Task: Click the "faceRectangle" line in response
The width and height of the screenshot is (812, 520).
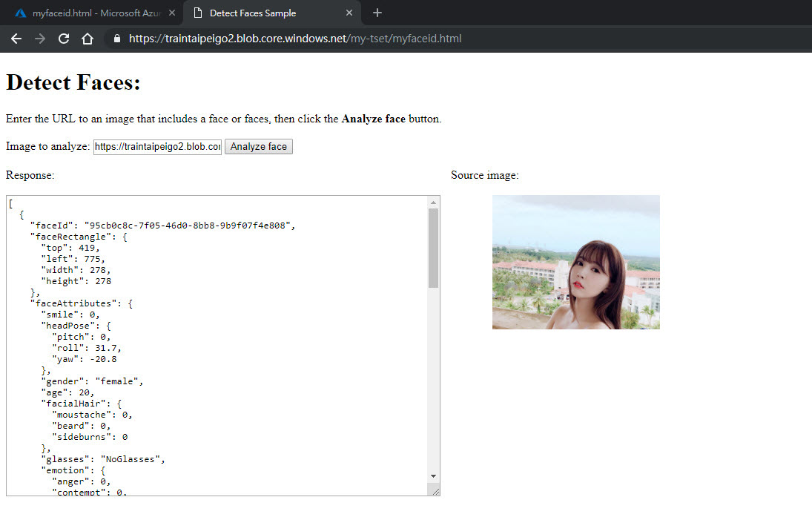Action: point(79,237)
